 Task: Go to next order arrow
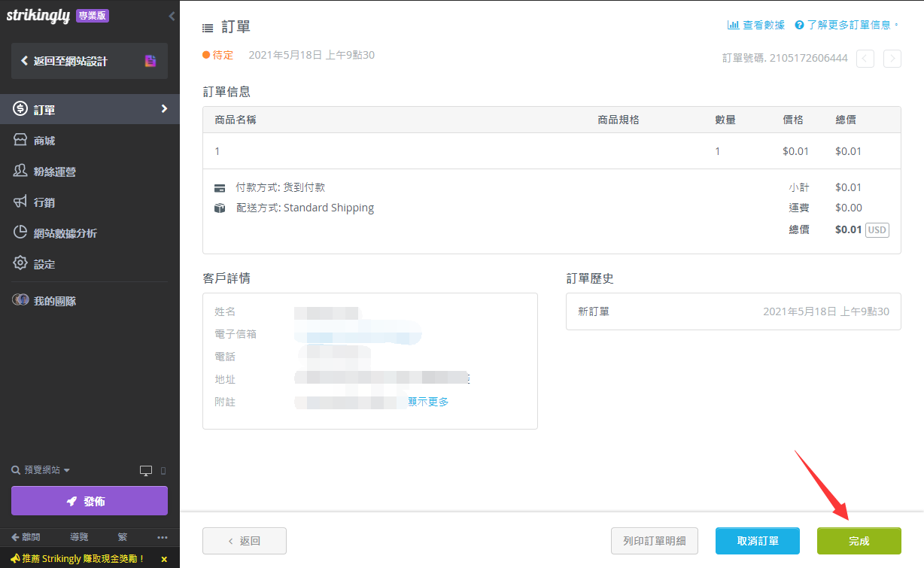(x=892, y=58)
